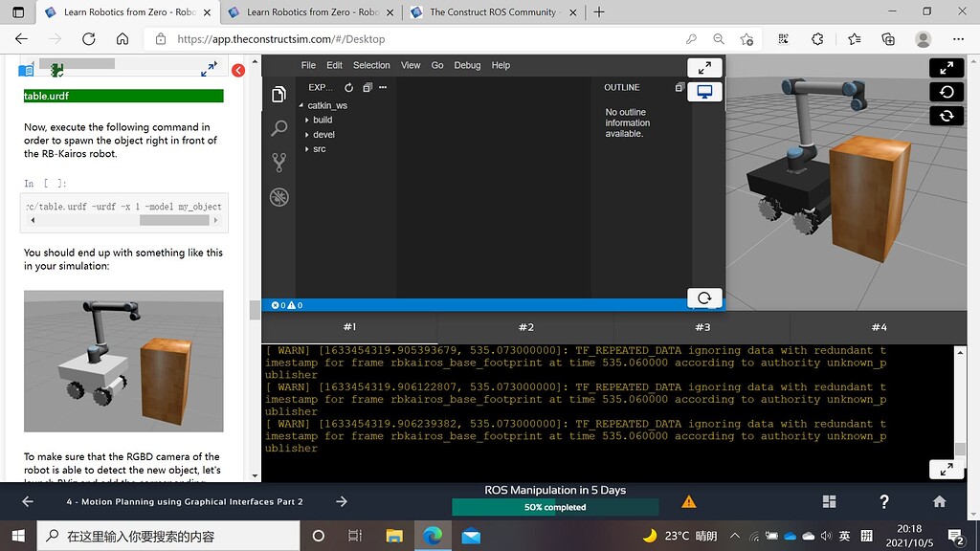Open the Selection menu in the IDE
980x551 pixels.
coord(371,65)
